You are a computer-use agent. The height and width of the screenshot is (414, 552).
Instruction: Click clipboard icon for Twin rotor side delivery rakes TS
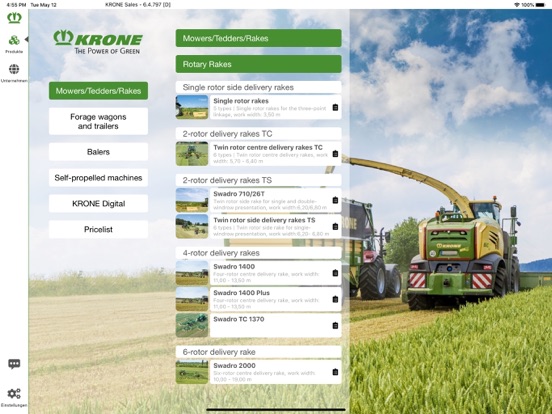[x=335, y=226]
